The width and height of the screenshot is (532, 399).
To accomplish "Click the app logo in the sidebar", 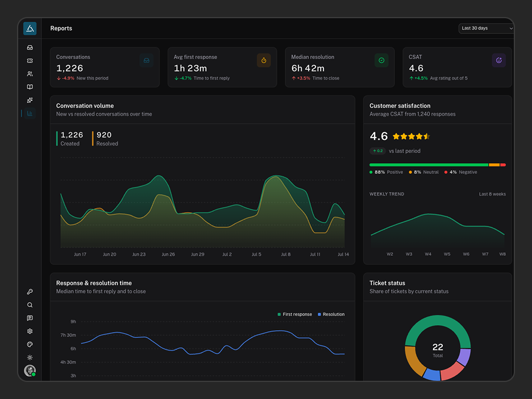I will point(30,28).
